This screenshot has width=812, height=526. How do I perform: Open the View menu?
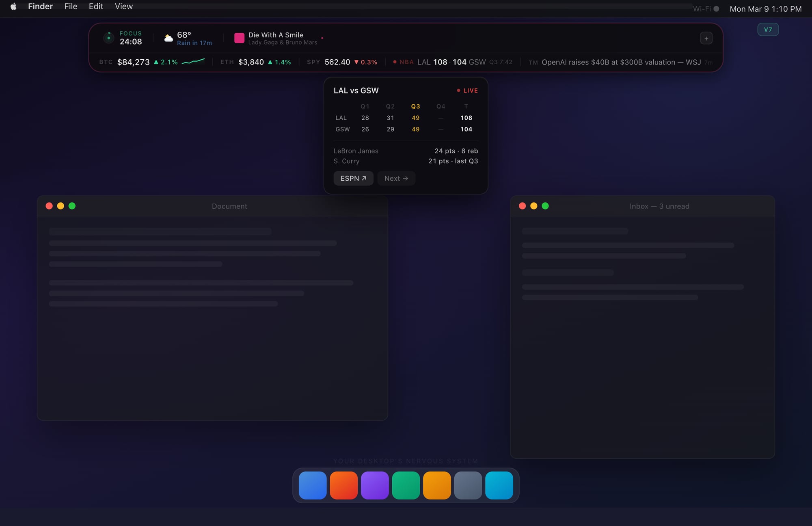[x=123, y=6]
